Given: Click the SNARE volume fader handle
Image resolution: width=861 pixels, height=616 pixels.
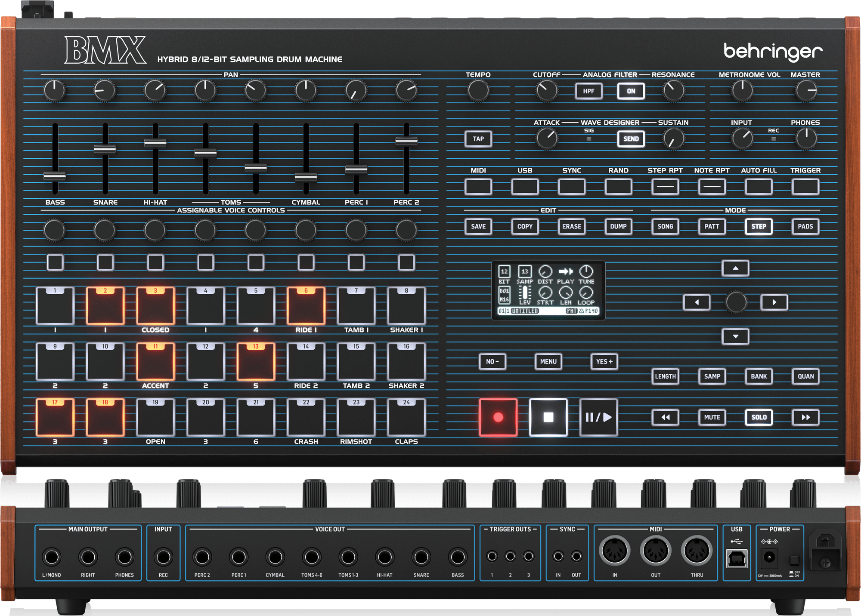Looking at the screenshot, I should coord(105,149).
